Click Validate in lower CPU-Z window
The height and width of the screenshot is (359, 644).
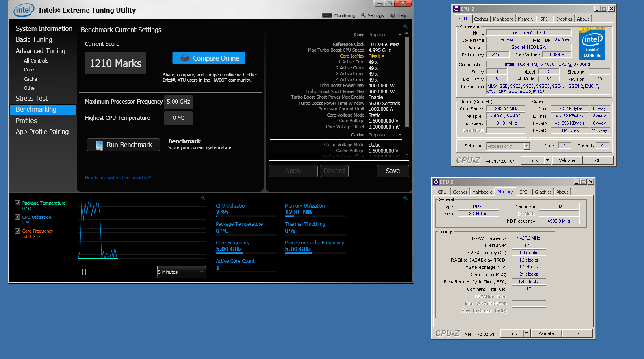pyautogui.click(x=546, y=333)
